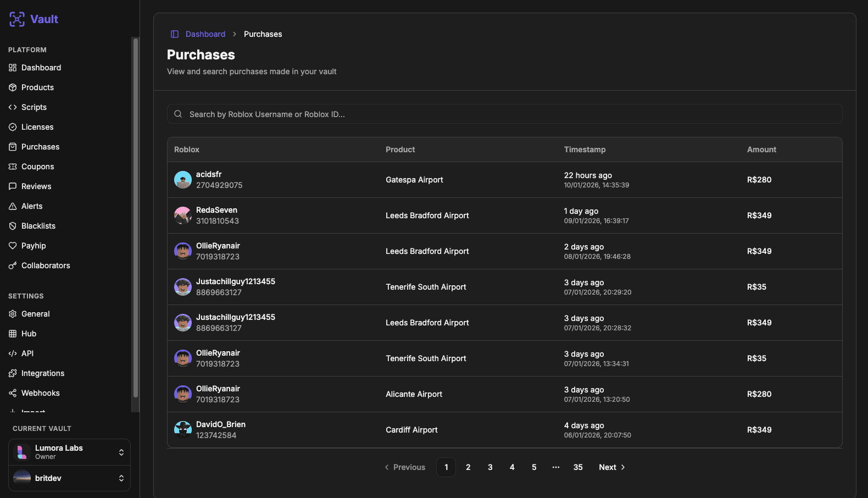Click the Cardiff Airport product cell
Viewport: 868px width, 498px height.
411,430
